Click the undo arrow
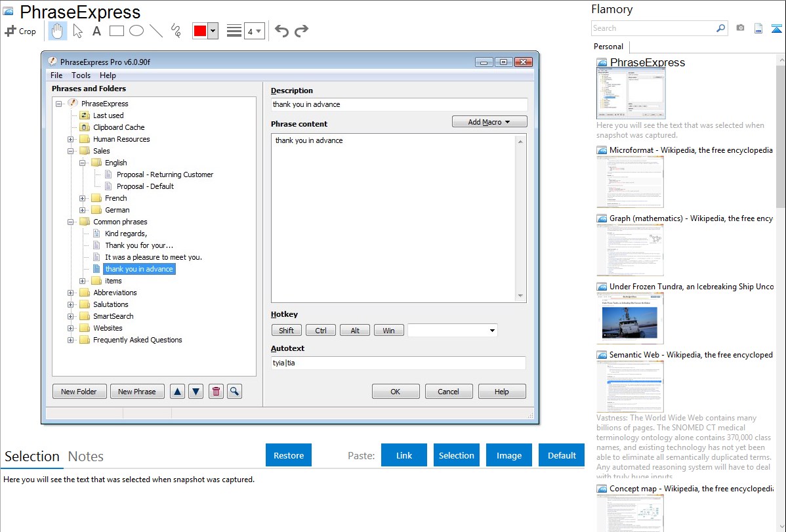 (x=281, y=31)
